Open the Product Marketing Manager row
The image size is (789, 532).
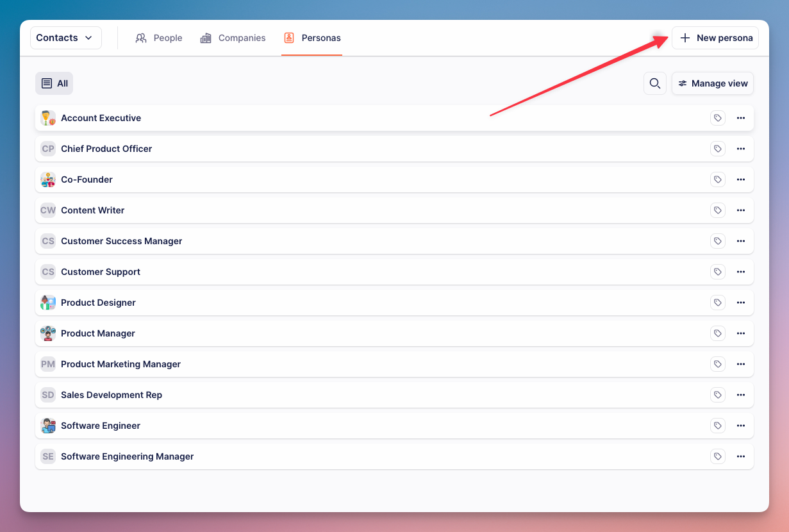(120, 364)
